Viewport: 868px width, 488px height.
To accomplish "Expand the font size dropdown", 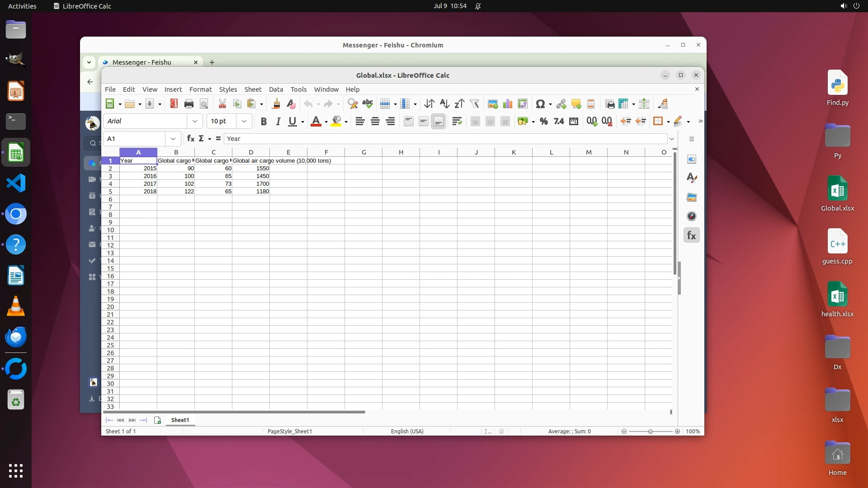I will (x=244, y=121).
